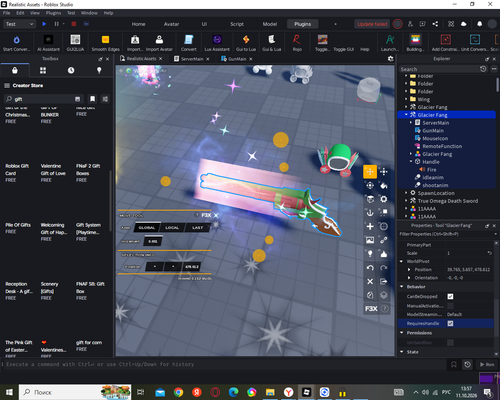Expand the SpawnLocation item

(x=406, y=193)
